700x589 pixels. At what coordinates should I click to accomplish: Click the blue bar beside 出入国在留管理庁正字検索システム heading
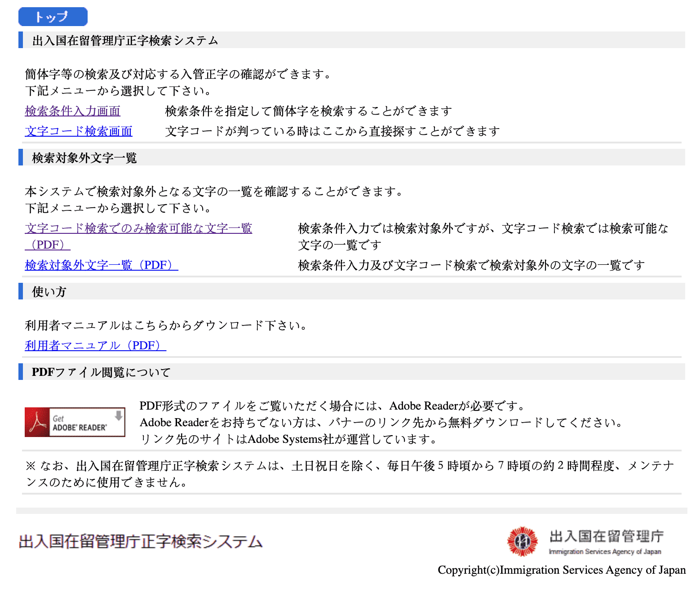coord(21,40)
